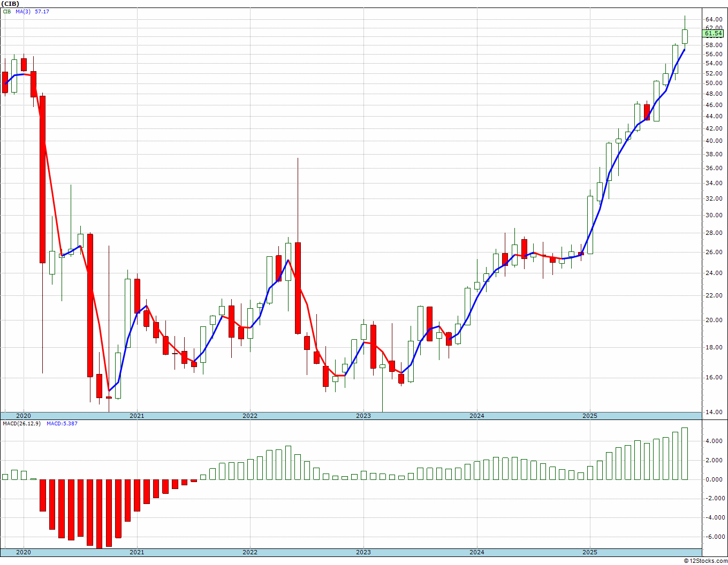Click the 22.00 price level label
The width and height of the screenshot is (728, 565).
(714, 295)
